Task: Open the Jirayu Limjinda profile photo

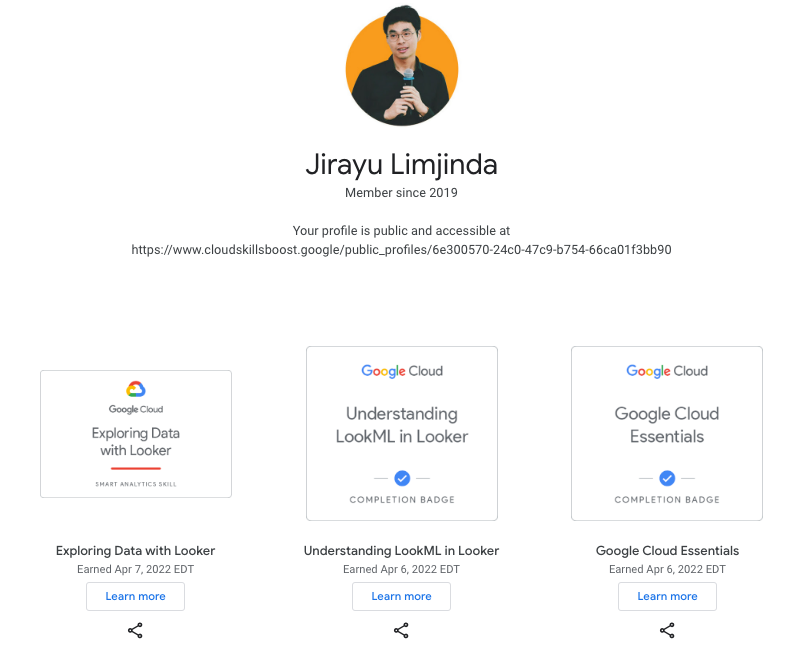Action: (x=402, y=66)
